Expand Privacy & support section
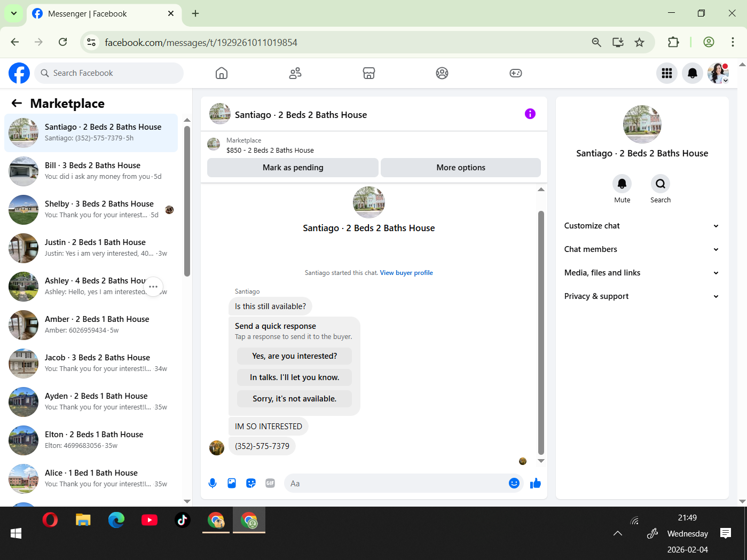747x560 pixels. coord(641,296)
